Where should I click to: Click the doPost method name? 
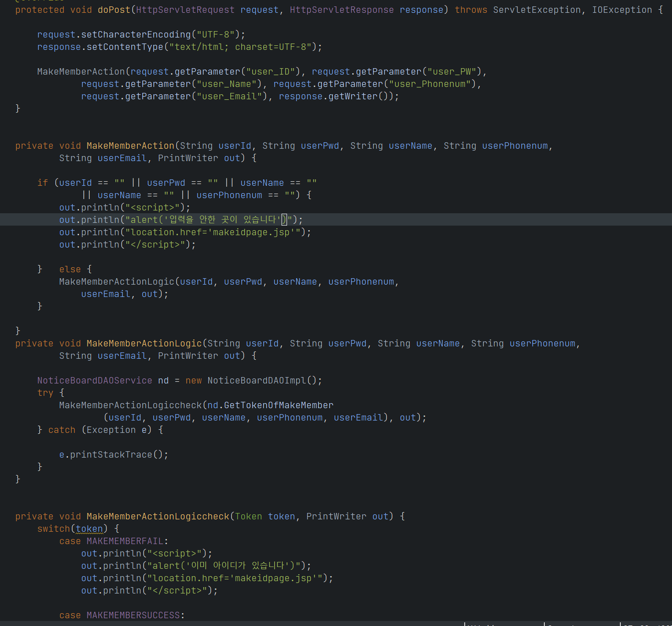pos(114,10)
